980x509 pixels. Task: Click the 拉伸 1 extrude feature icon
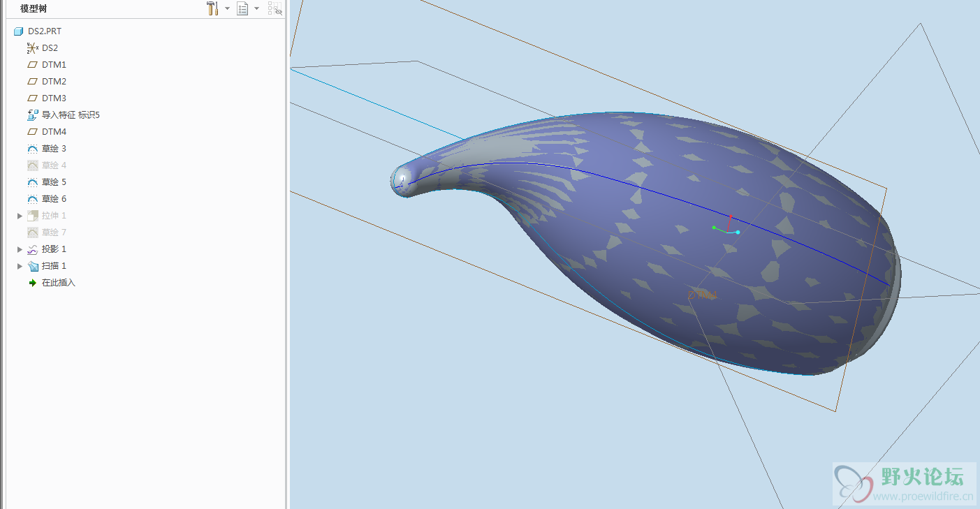click(x=32, y=216)
